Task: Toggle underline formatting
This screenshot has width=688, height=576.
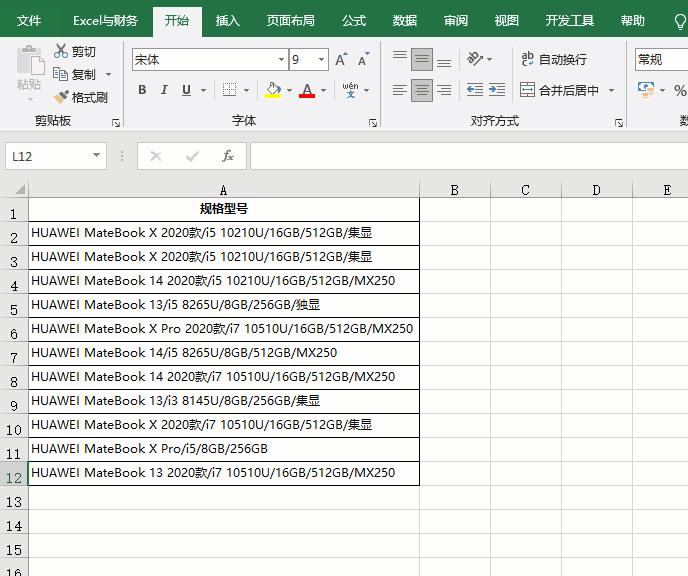Action: (x=186, y=90)
